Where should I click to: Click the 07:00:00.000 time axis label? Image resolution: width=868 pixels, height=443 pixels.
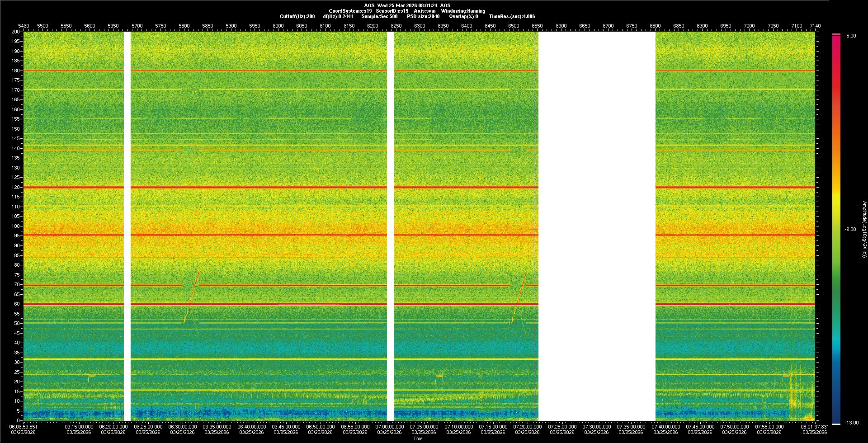(x=389, y=426)
